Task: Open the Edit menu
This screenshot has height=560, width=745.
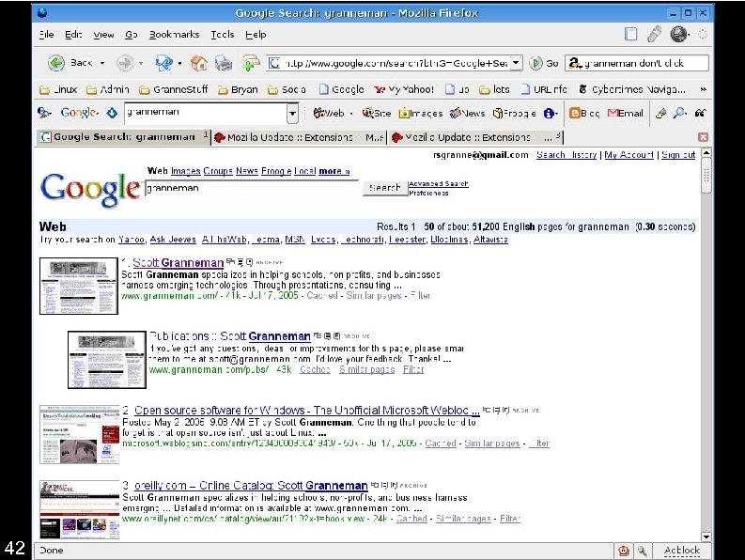Action: tap(73, 34)
